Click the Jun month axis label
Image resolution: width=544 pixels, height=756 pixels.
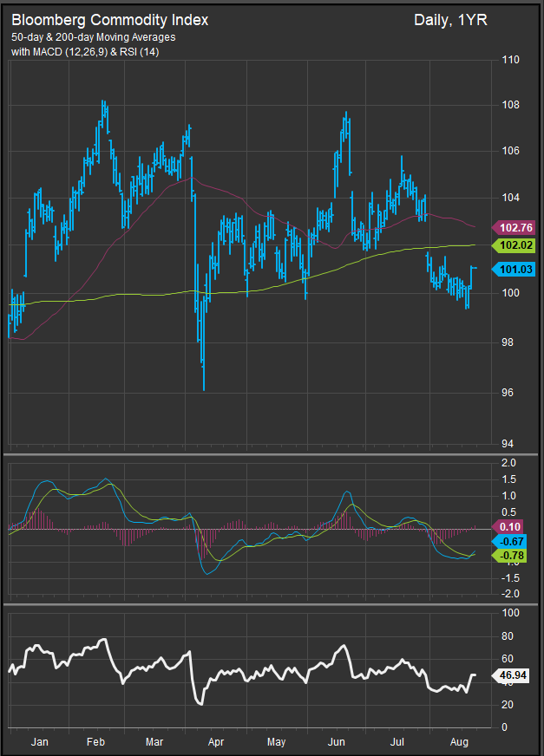point(338,743)
